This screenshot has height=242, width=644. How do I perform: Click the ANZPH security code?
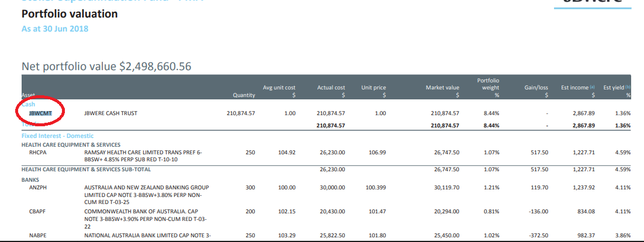tap(38, 188)
